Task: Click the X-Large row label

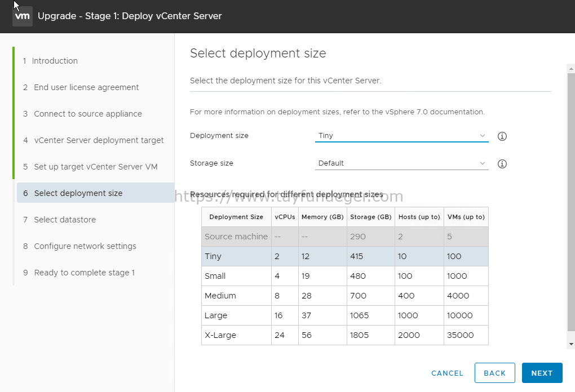Action: tap(220, 335)
